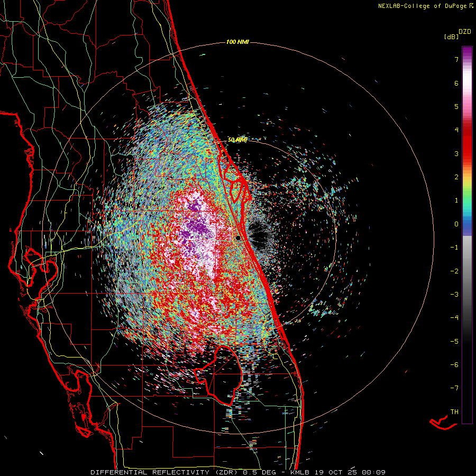Click the TH threshold legend label
Screen dimensions: 476x476
(454, 411)
